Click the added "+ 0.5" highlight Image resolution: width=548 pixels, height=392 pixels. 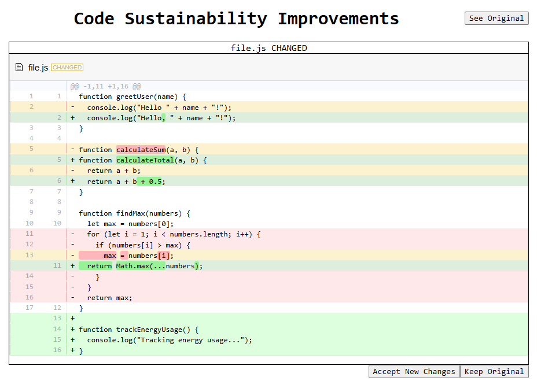click(x=150, y=182)
